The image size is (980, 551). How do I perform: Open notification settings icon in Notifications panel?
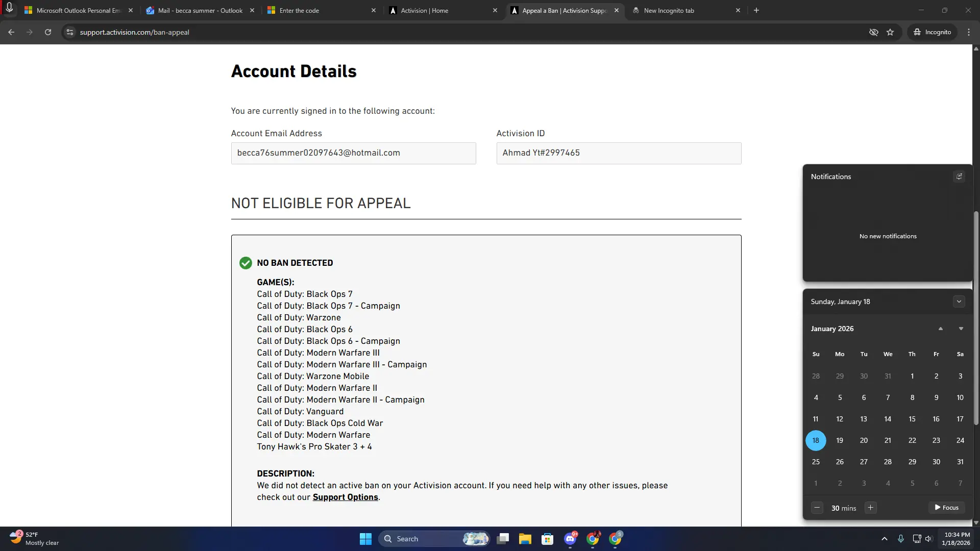click(x=959, y=177)
